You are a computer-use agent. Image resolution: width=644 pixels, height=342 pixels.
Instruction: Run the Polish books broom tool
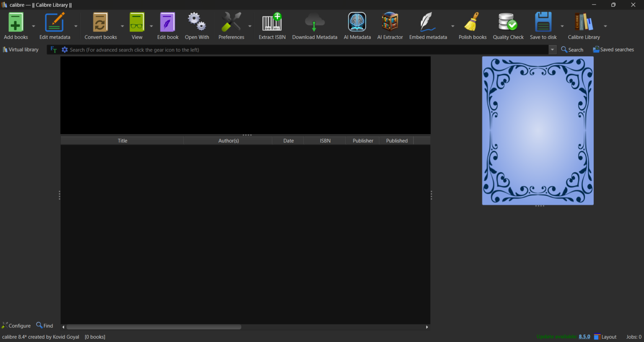(x=473, y=22)
